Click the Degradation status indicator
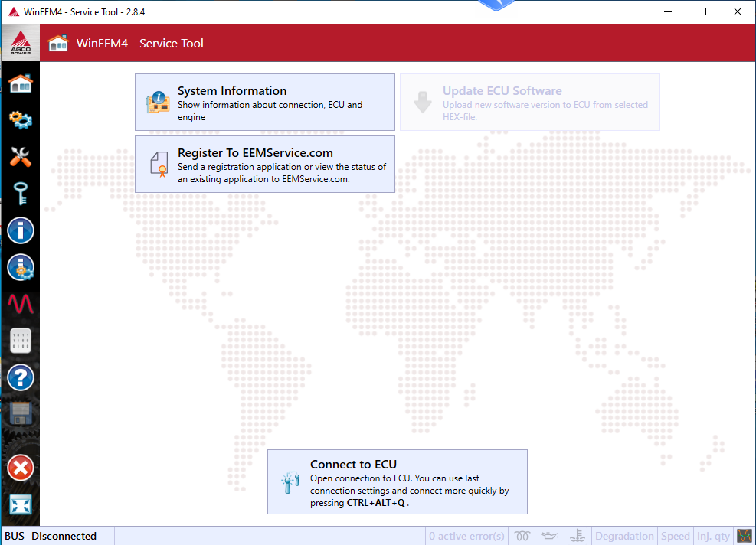This screenshot has height=545, width=756. coord(624,536)
